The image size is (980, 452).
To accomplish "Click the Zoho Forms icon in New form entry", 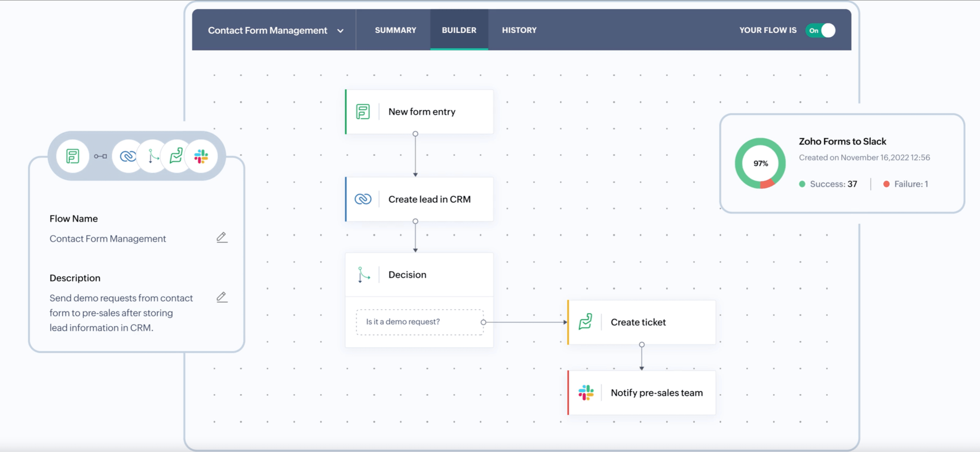I will [363, 112].
